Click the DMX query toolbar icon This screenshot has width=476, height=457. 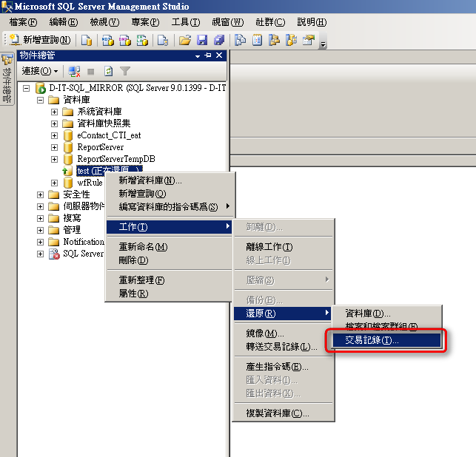(x=125, y=40)
